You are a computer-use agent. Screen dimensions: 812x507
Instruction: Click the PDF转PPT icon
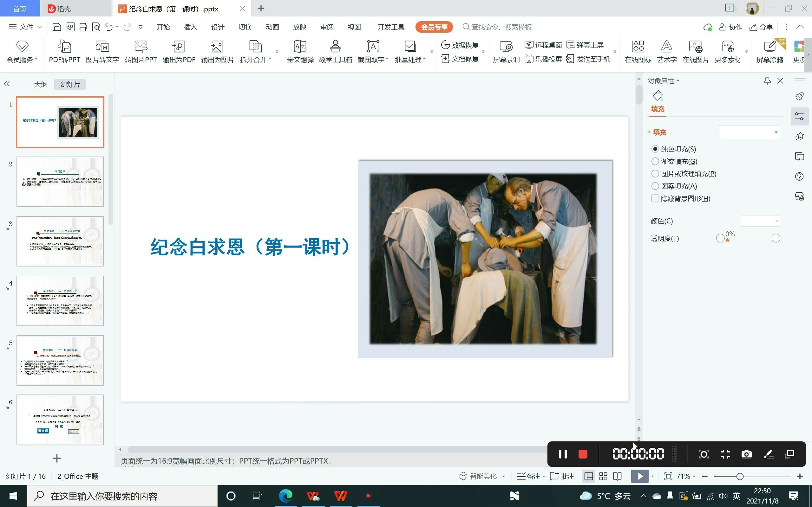coord(64,47)
